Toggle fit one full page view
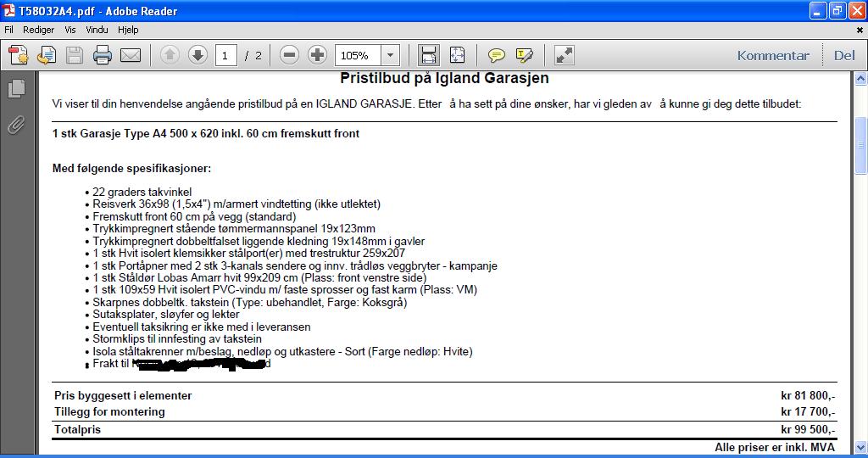868x458 pixels. 457,56
